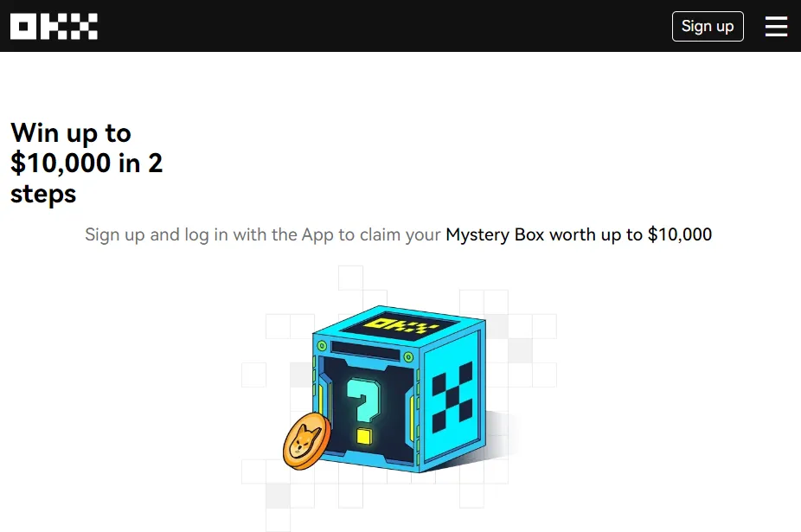Click the checkered OKX pattern on the box side
The width and height of the screenshot is (801, 532).
(x=452, y=397)
